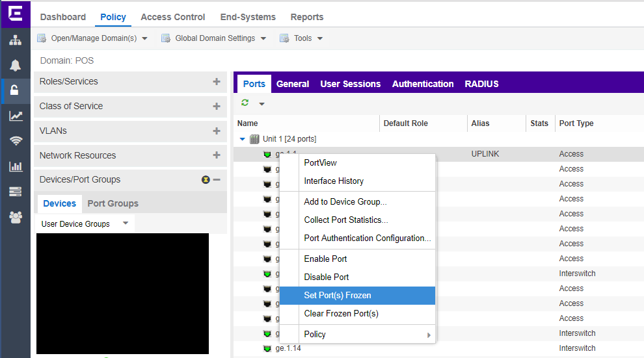This screenshot has height=358, width=644.
Task: Open Reports bar chart sidebar icon
Action: pos(15,166)
